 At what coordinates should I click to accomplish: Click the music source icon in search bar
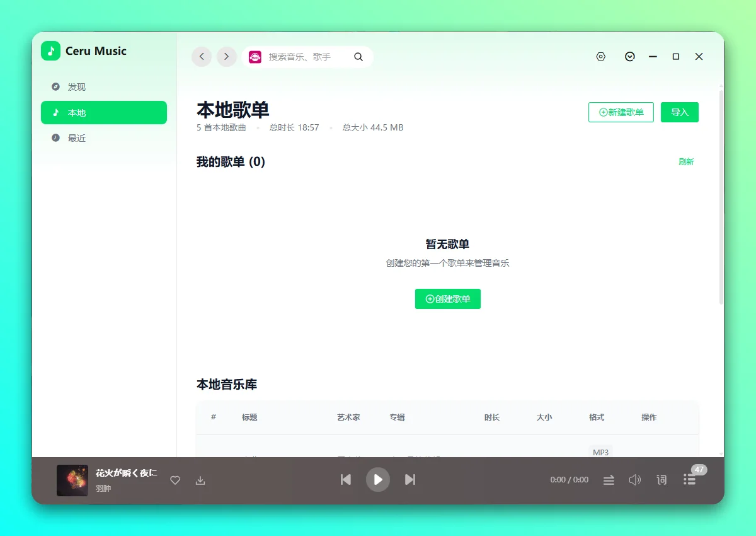pyautogui.click(x=255, y=56)
